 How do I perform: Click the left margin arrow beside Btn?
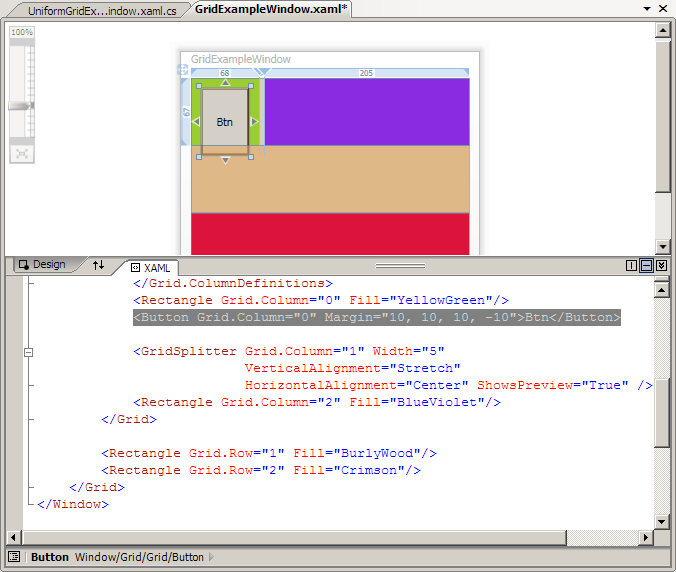[x=196, y=122]
